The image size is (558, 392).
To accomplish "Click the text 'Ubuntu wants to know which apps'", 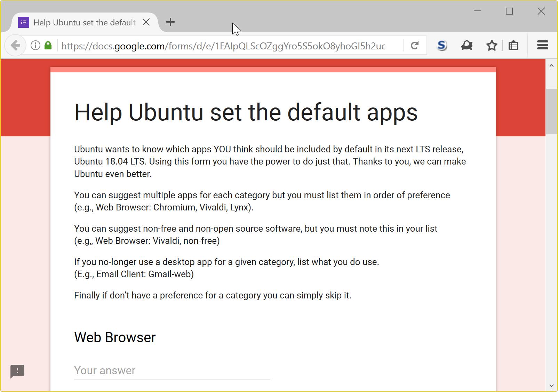I will click(143, 149).
